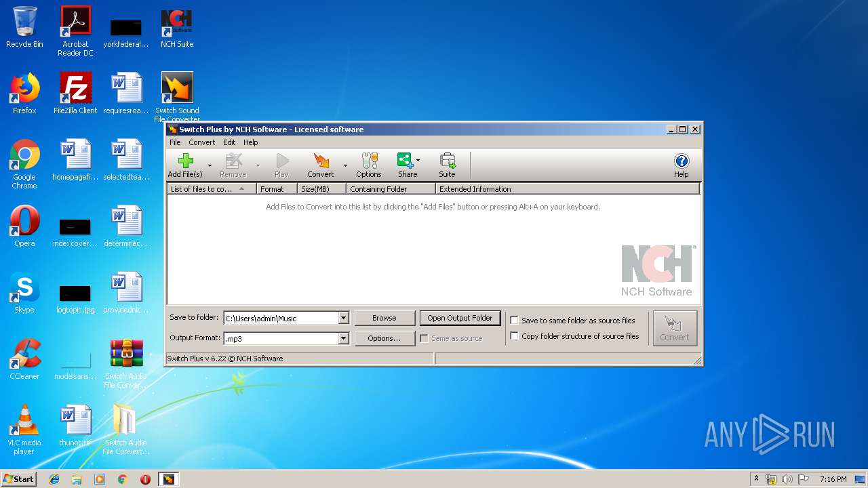Open the Convert toolbar dropdown arrow
The height and width of the screenshot is (488, 868).
coord(345,165)
